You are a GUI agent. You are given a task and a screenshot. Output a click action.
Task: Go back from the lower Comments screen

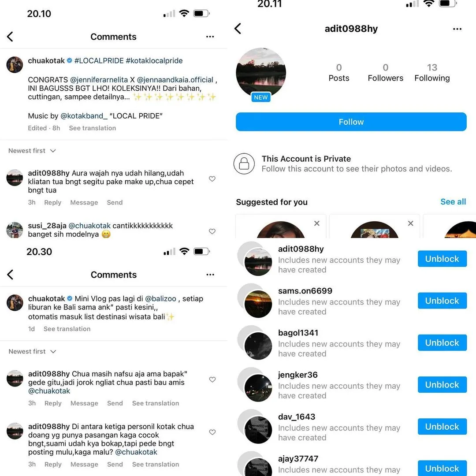click(10, 275)
